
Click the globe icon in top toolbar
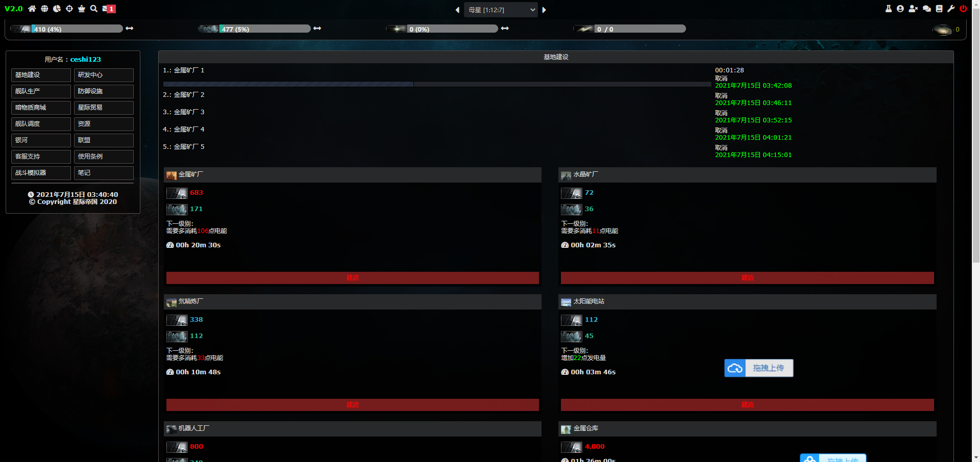pyautogui.click(x=44, y=9)
